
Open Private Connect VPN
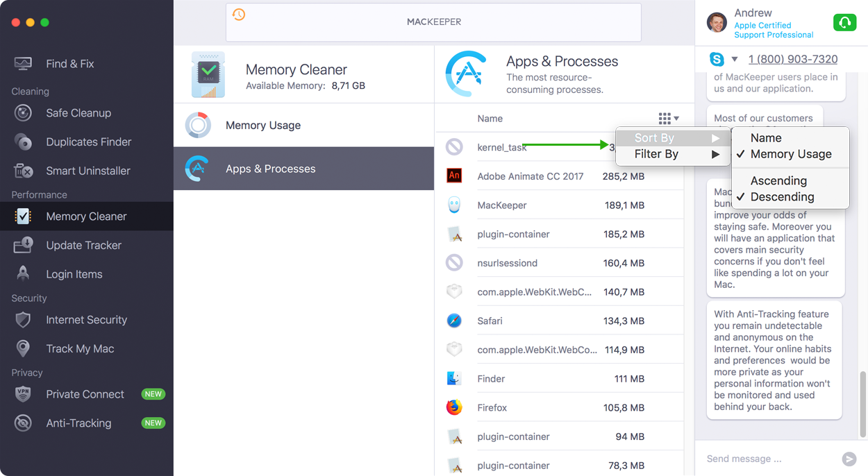[85, 394]
